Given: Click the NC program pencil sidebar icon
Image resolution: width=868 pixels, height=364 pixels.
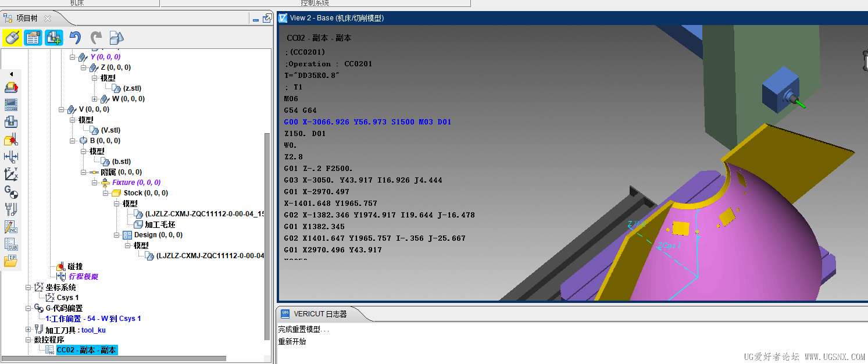Looking at the screenshot, I should [11, 226].
